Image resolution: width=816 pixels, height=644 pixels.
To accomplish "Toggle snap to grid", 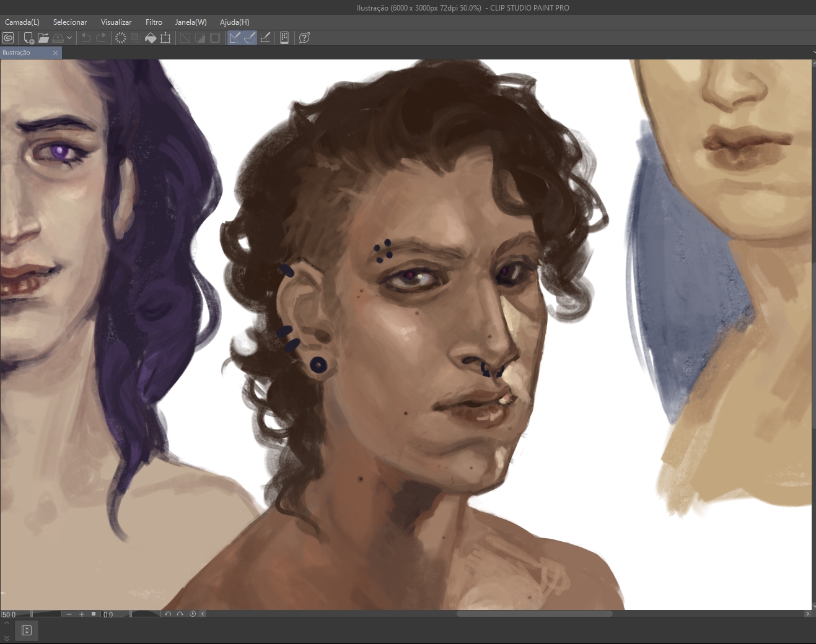I will click(265, 38).
